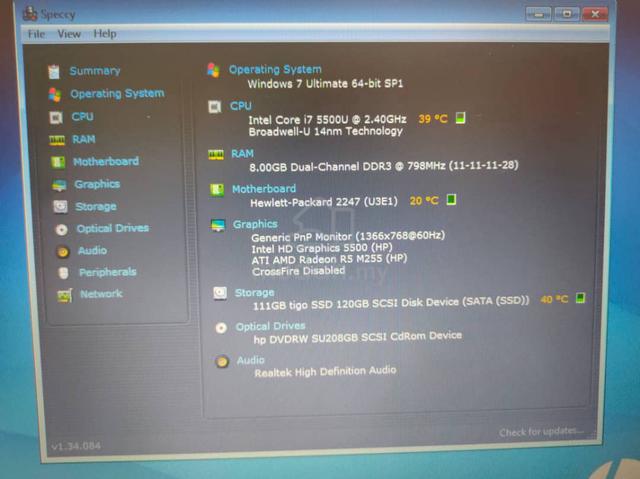Click the Audio speaker icon in summary pane
Viewport: 640px width, 479px height.
pyautogui.click(x=222, y=361)
